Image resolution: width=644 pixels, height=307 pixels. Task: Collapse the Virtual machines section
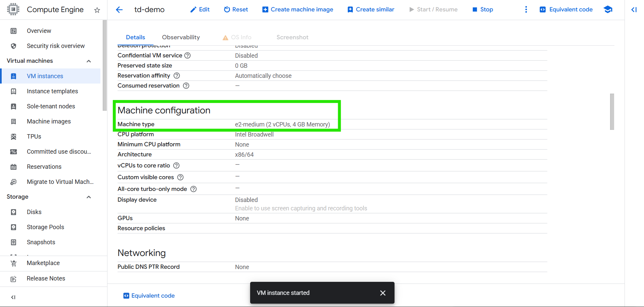click(x=89, y=61)
